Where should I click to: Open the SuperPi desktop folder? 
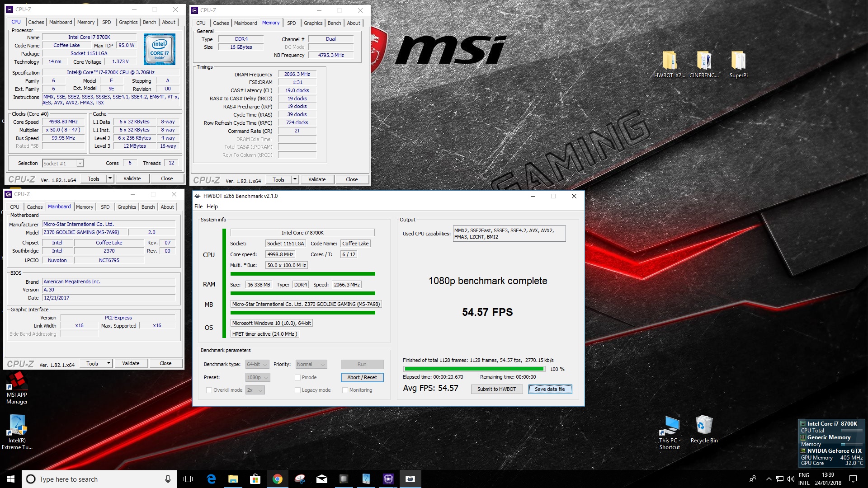738,64
